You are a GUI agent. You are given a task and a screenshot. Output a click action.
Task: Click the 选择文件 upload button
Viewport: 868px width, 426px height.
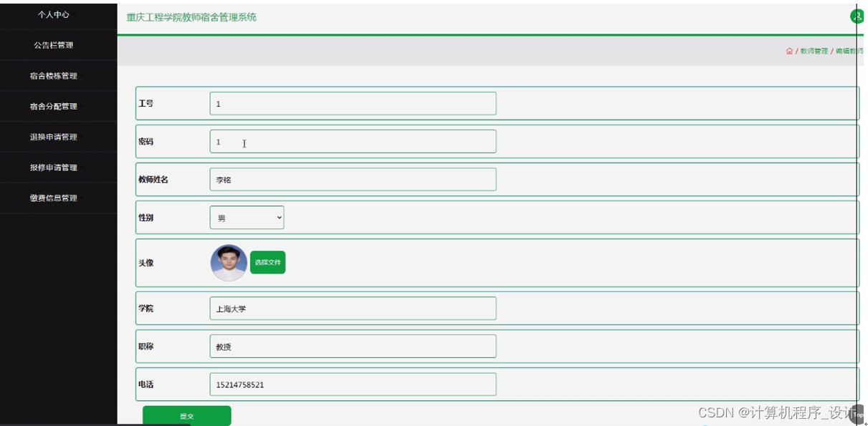[x=267, y=263]
